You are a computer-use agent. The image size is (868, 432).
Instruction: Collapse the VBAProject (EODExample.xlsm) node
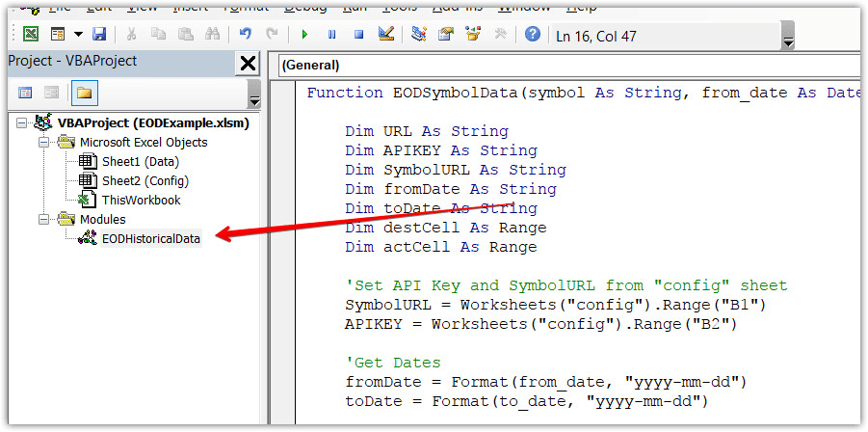pyautogui.click(x=21, y=123)
